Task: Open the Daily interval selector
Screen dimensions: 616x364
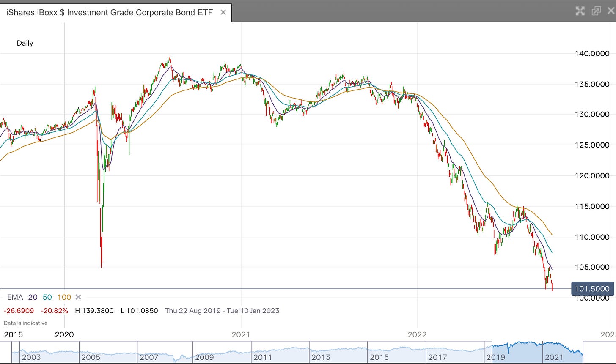Action: [x=25, y=43]
